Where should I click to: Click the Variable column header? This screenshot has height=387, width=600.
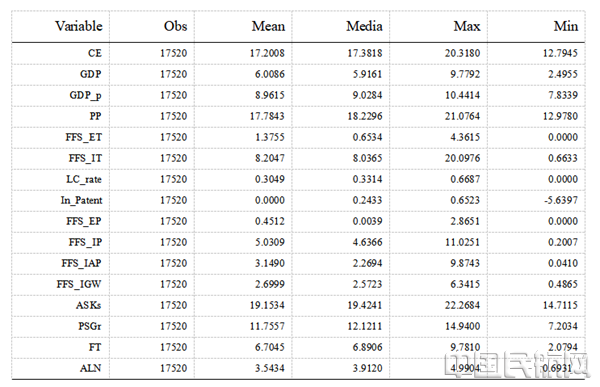point(78,26)
